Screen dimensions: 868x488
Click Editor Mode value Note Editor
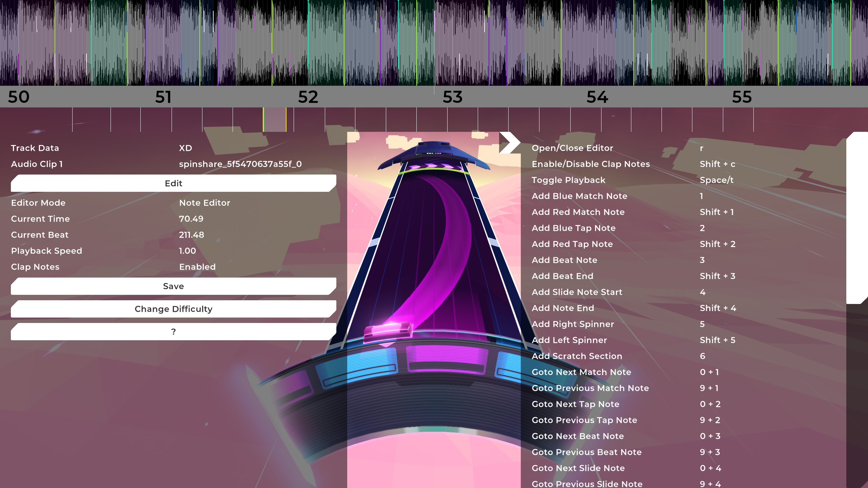click(204, 203)
